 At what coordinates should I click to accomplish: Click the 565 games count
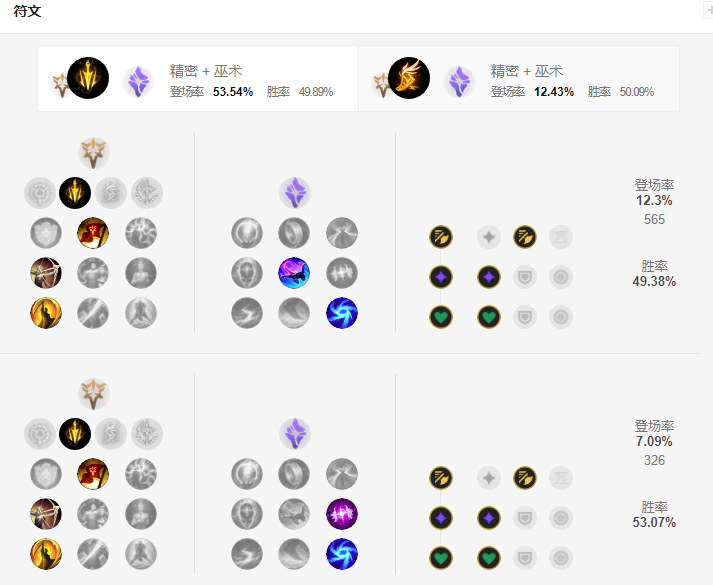click(x=655, y=219)
